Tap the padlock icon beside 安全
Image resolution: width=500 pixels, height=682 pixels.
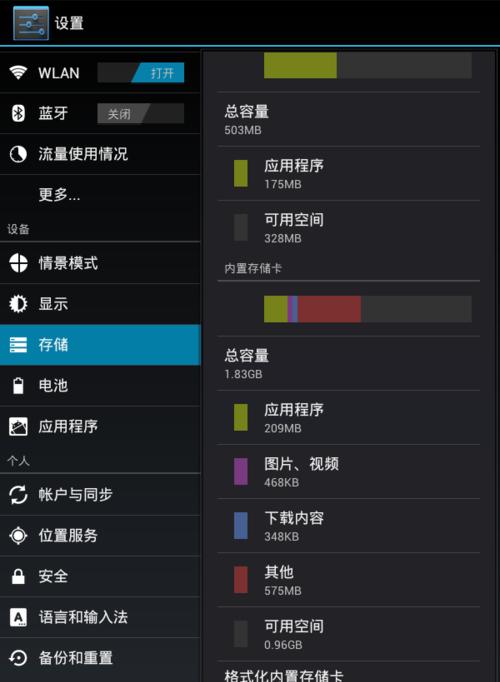[18, 576]
